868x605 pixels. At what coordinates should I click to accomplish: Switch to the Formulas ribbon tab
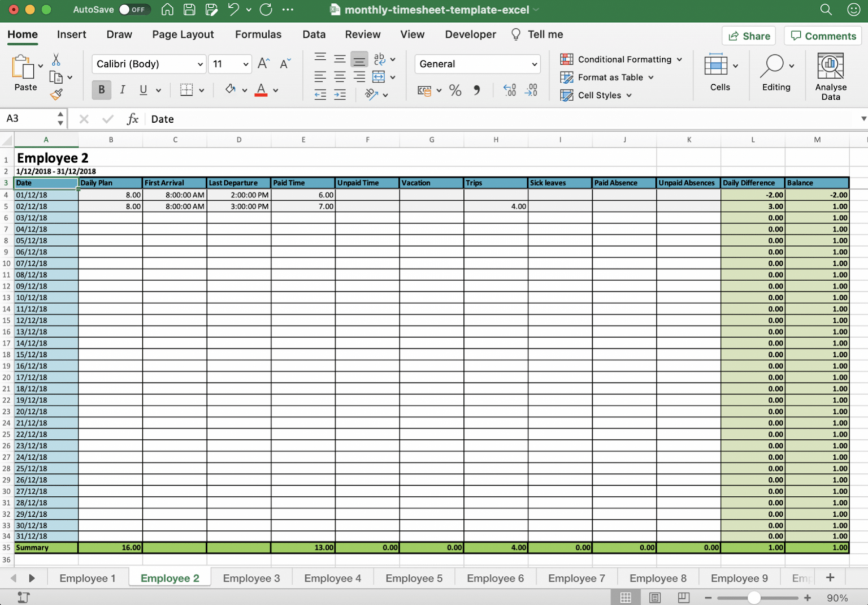pos(258,34)
